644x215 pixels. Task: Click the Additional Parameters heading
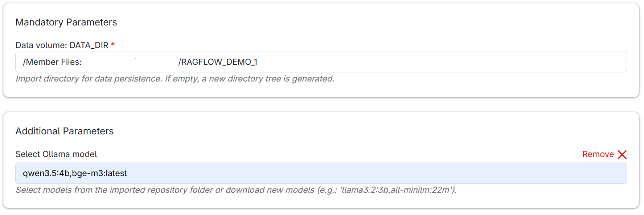point(64,131)
